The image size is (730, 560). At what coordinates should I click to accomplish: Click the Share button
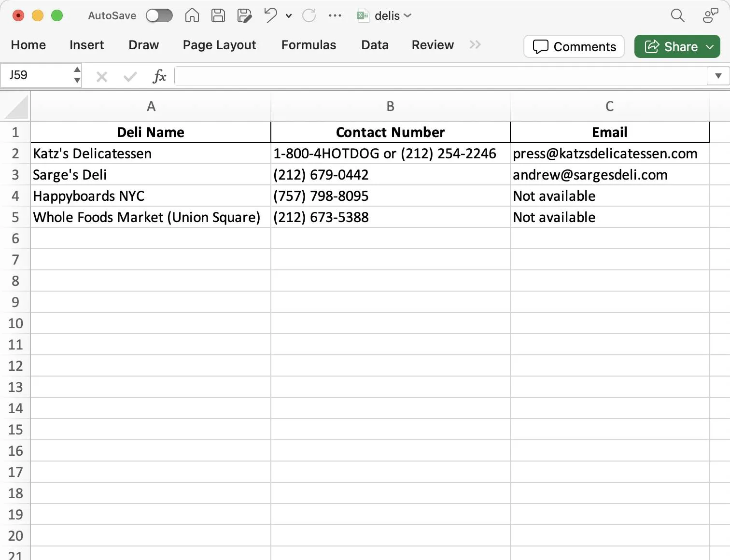pyautogui.click(x=677, y=46)
